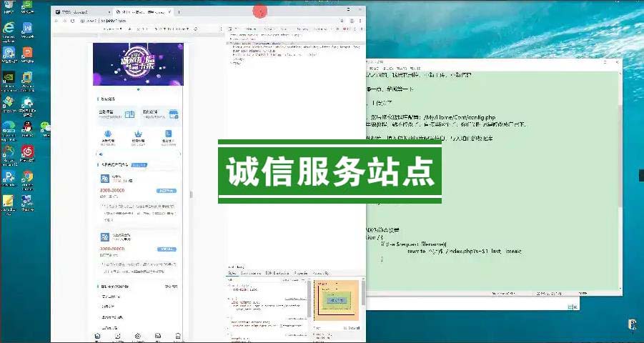
Task: Click the browser back arrow button
Action: point(56,21)
